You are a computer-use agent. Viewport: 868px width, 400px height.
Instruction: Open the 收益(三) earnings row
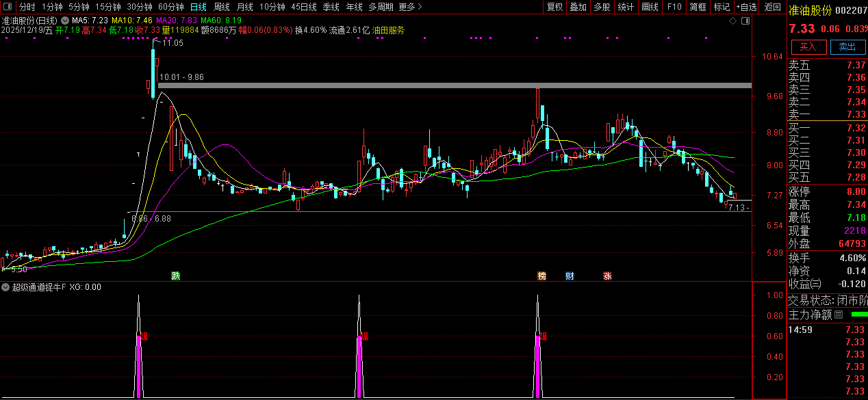point(827,284)
